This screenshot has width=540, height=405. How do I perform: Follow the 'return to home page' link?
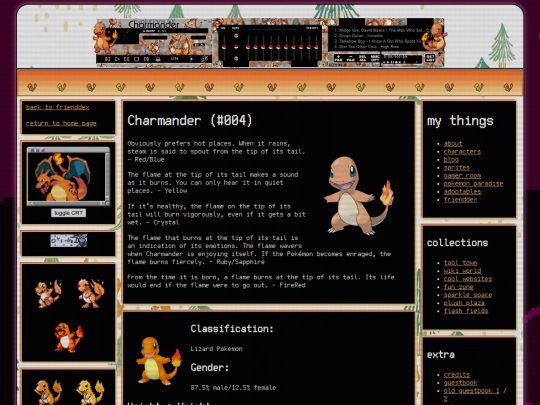click(x=61, y=123)
